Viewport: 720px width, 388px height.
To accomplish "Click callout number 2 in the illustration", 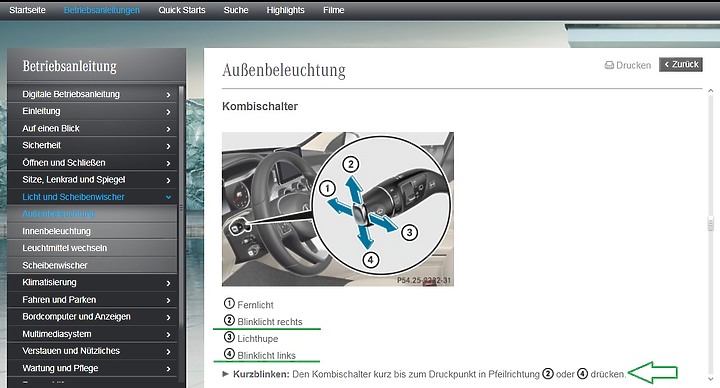I will click(351, 164).
